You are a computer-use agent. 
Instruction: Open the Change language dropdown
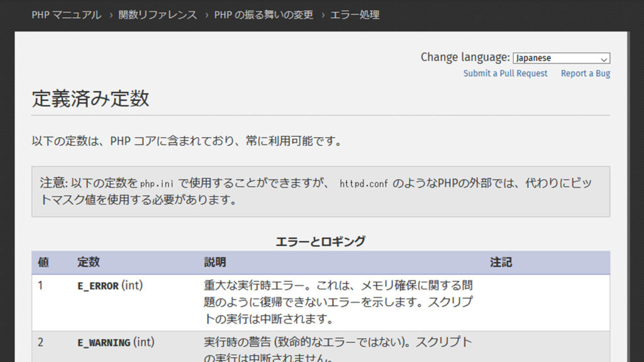coord(560,58)
